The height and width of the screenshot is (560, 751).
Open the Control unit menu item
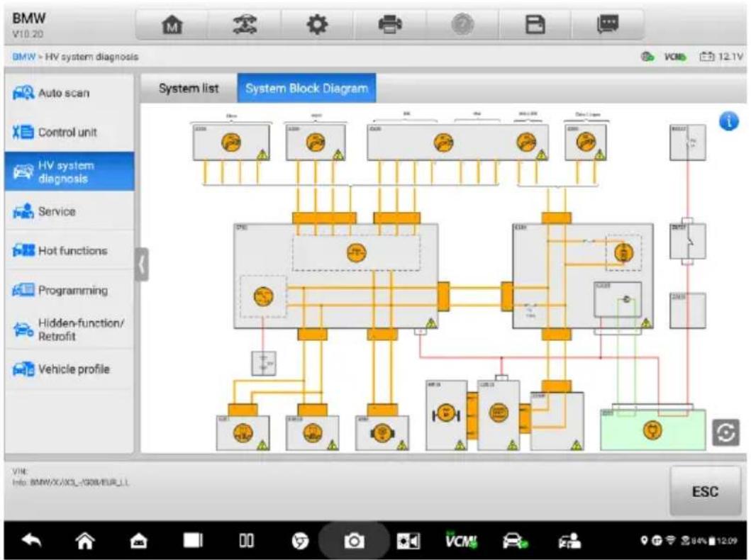pos(69,132)
